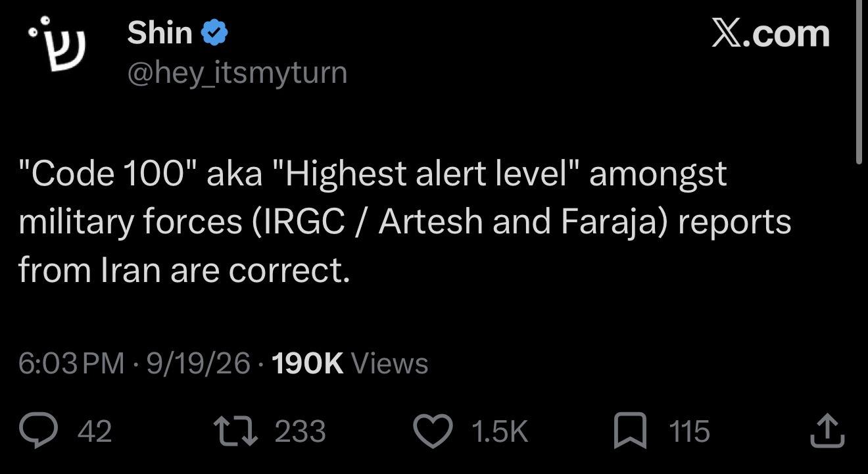Click the 115 bookmarks count
868x474 pixels.
pyautogui.click(x=689, y=432)
